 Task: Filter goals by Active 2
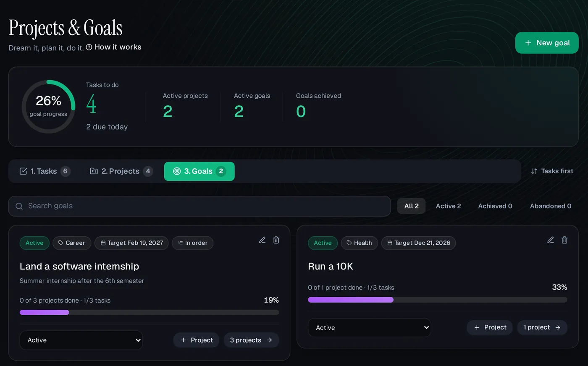click(448, 206)
